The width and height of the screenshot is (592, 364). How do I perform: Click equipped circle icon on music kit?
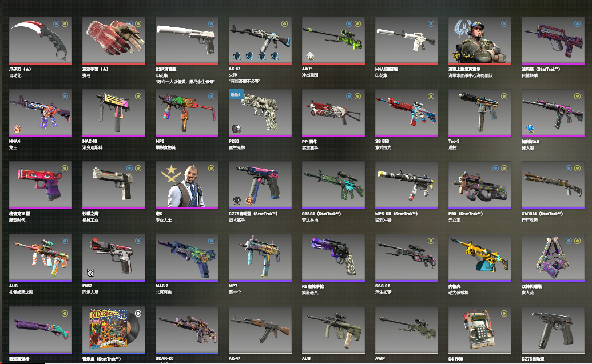(138, 314)
